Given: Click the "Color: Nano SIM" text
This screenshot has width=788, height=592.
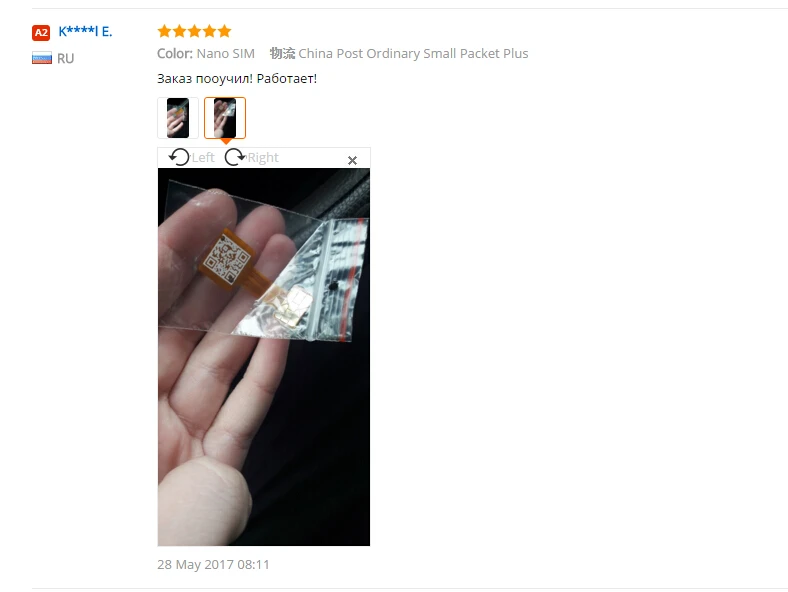Looking at the screenshot, I should (206, 53).
